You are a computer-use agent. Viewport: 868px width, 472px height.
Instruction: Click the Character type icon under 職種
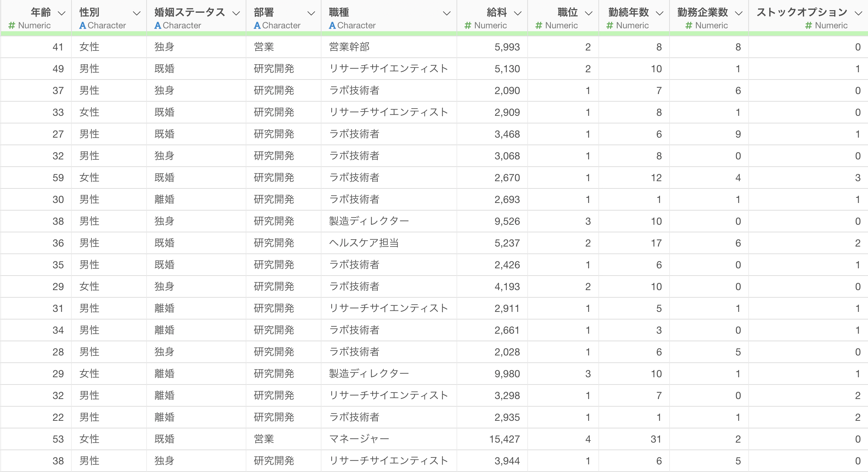[x=332, y=25]
